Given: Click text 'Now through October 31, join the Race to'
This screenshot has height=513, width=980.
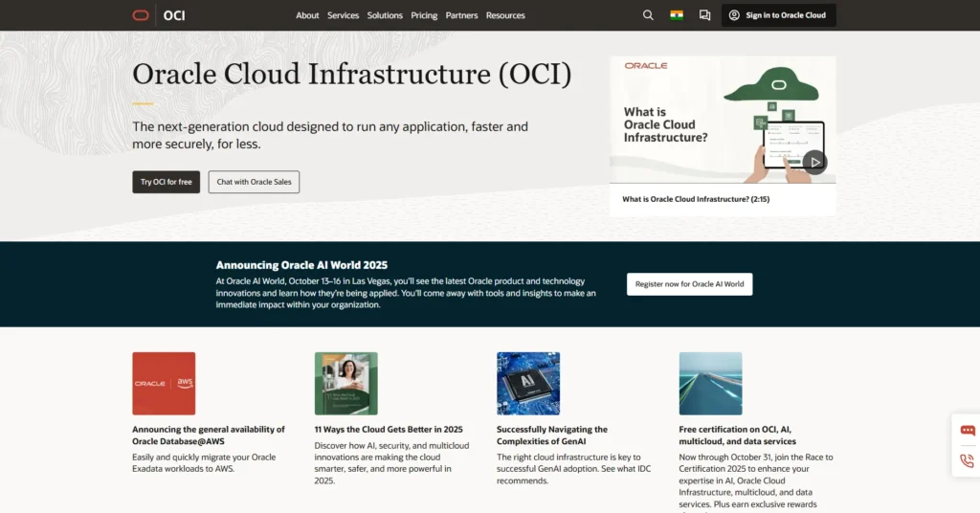Looking at the screenshot, I should [x=756, y=457].
